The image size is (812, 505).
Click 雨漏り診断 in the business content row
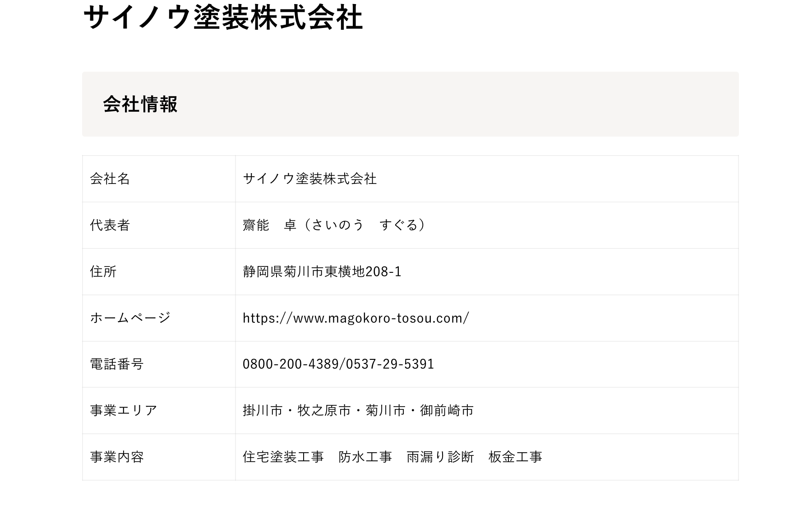440,457
